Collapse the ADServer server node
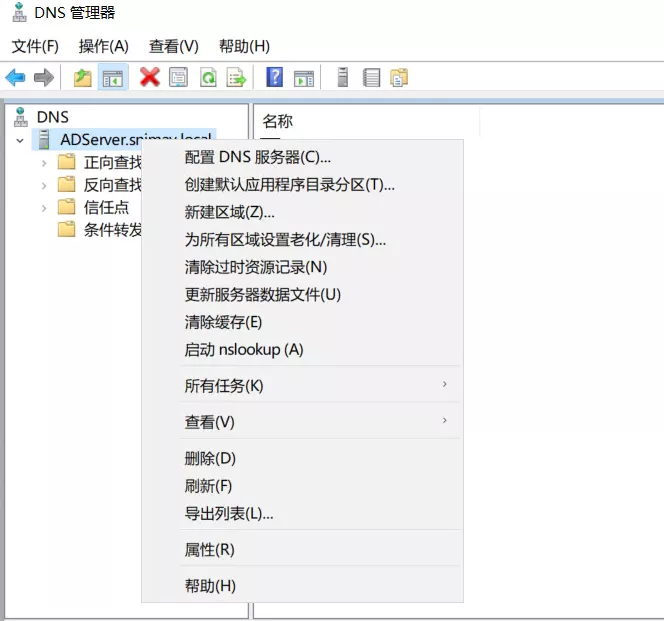 [19, 140]
